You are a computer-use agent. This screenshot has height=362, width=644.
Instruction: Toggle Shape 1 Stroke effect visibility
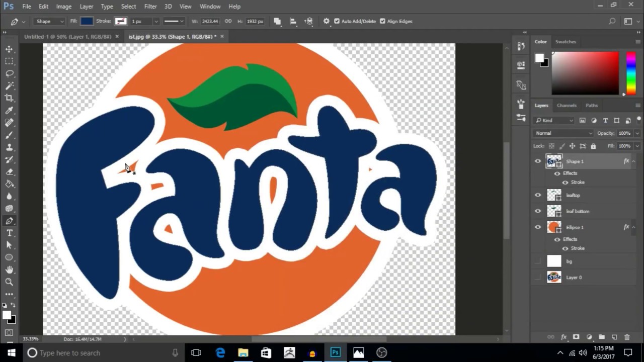pos(565,182)
